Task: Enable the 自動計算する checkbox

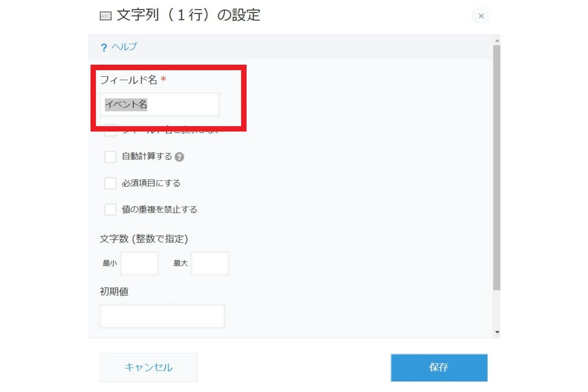Action: point(110,157)
